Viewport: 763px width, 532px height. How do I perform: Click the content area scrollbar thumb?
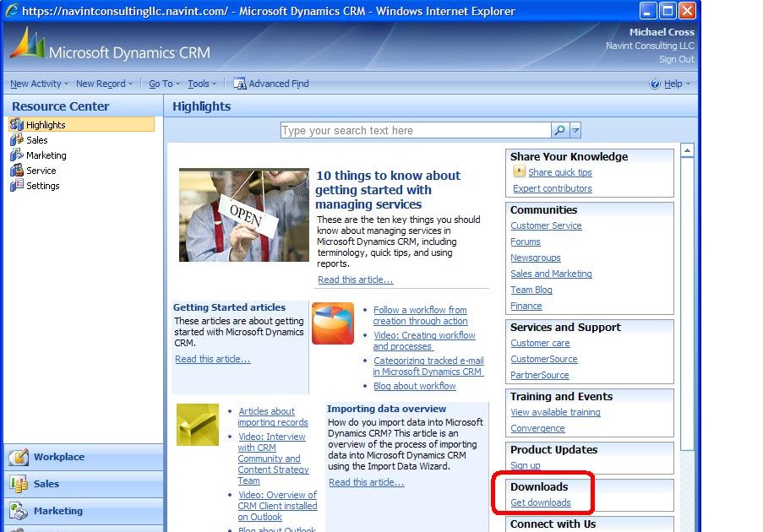pos(687,304)
